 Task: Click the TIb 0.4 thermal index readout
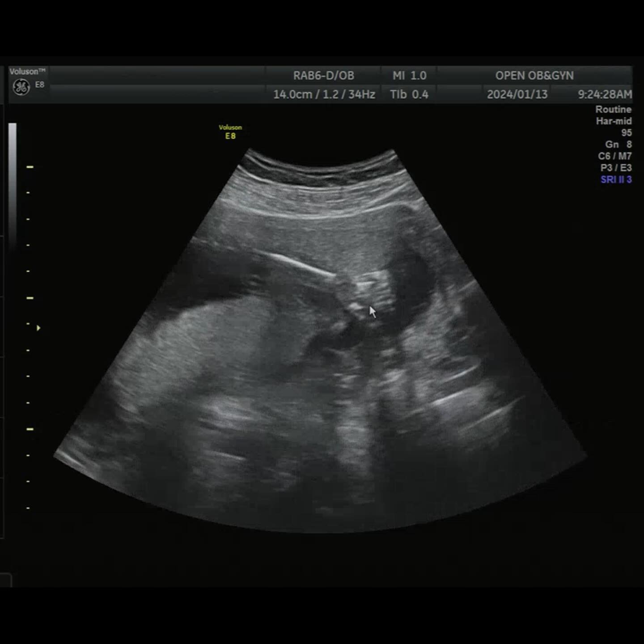pyautogui.click(x=409, y=94)
